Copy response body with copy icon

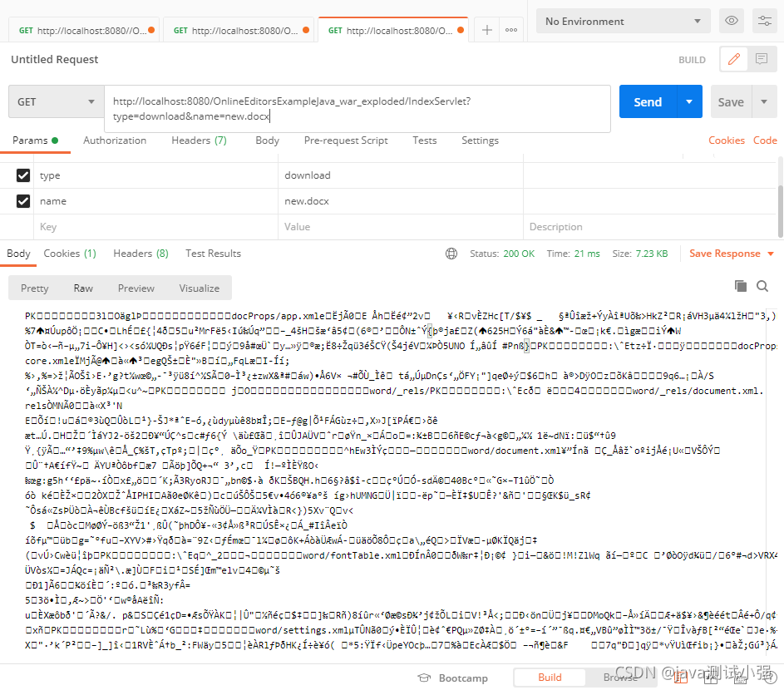[x=741, y=286]
